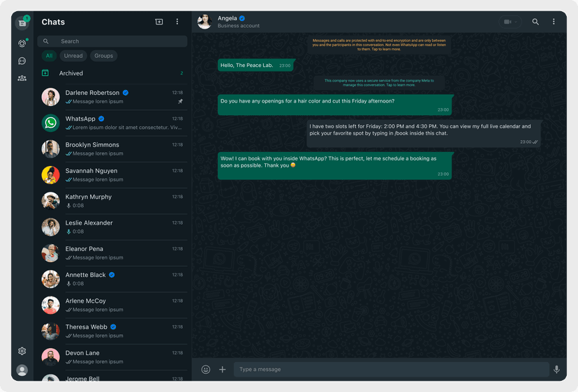Search within the Angela conversation
This screenshot has width=578, height=392.
click(x=535, y=22)
